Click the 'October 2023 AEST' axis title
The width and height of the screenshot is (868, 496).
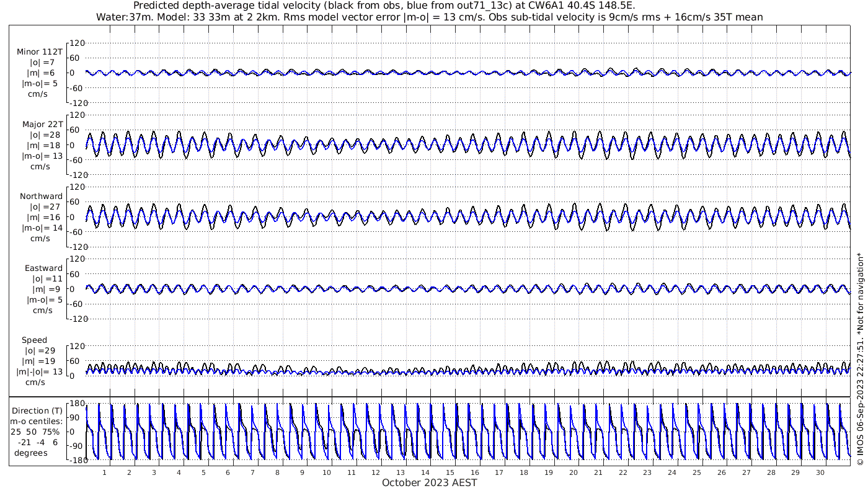[430, 482]
